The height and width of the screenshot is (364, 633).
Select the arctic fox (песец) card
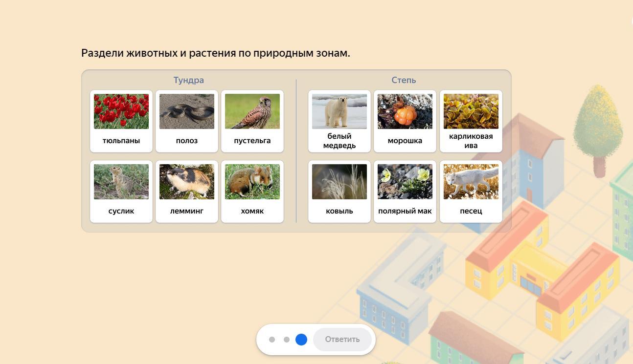click(x=471, y=191)
